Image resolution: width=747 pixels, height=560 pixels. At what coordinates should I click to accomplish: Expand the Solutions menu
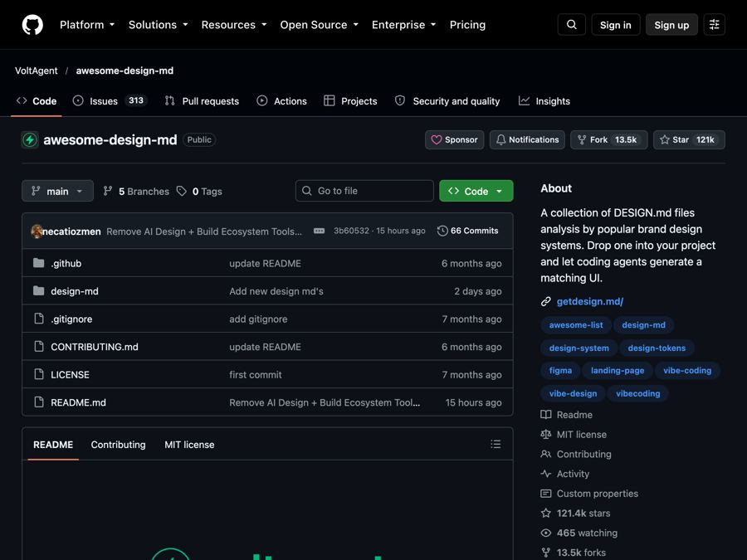click(159, 25)
